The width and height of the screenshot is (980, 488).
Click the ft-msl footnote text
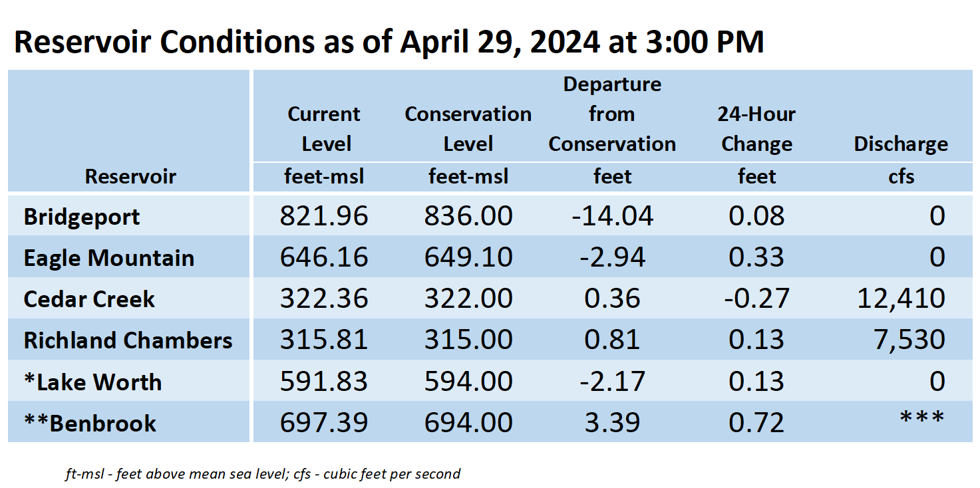point(263,474)
